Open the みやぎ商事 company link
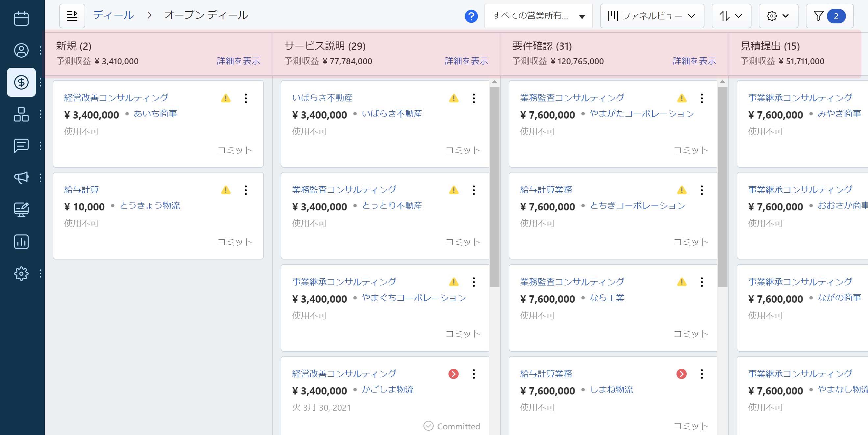This screenshot has height=435, width=868. 839,114
